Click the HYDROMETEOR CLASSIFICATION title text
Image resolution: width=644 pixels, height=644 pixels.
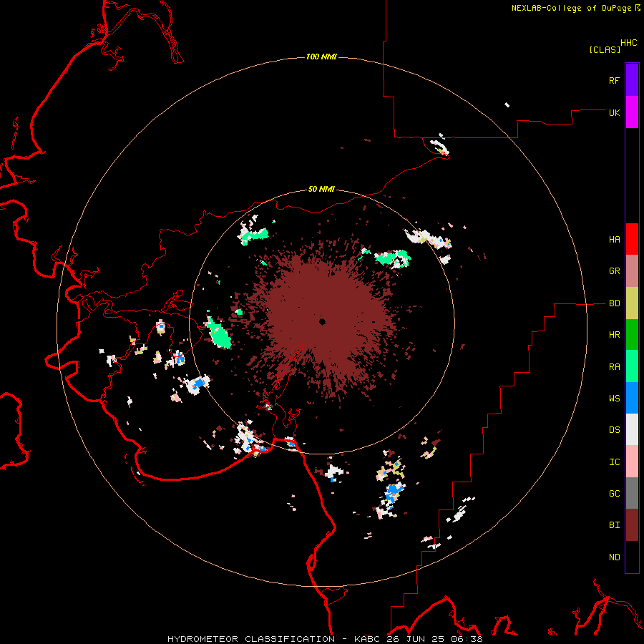point(251,639)
